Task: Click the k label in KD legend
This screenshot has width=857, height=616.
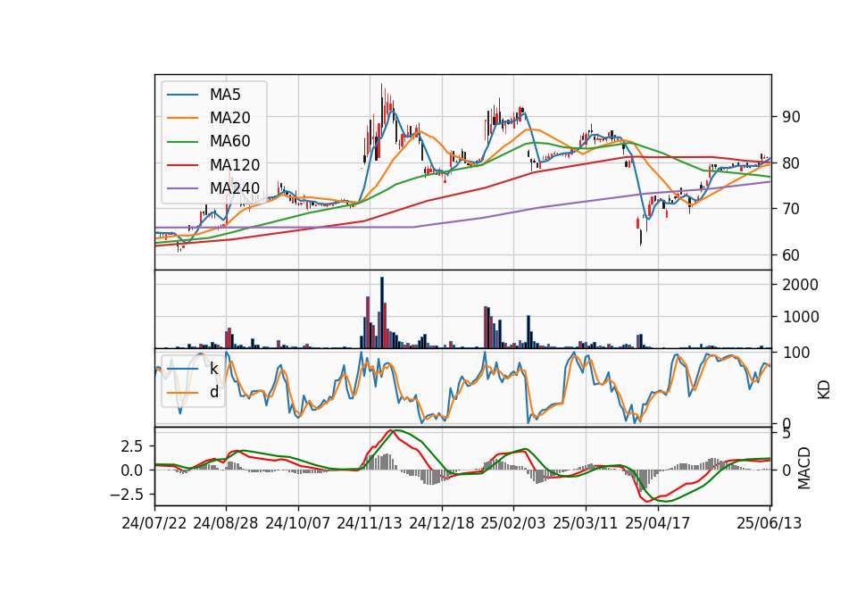Action: pyautogui.click(x=214, y=369)
